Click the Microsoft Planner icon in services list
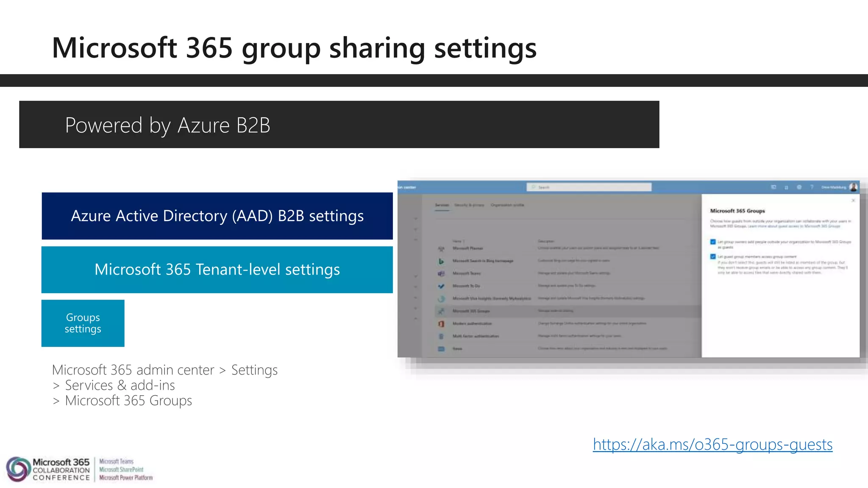This screenshot has width=868, height=488. coord(441,249)
